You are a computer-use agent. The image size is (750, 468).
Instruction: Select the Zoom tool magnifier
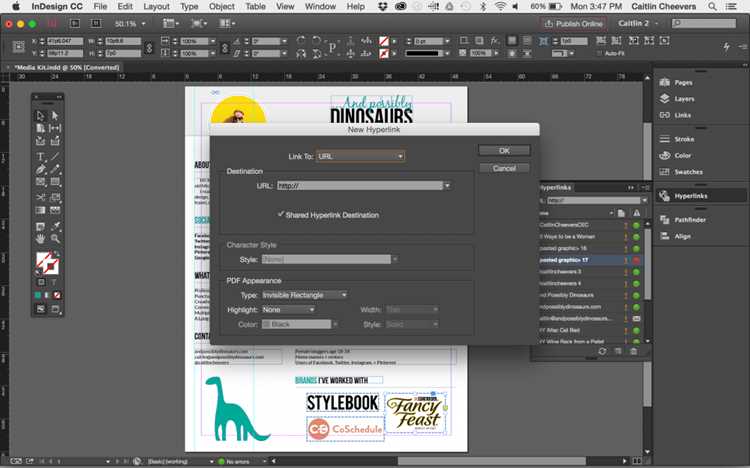coord(55,238)
